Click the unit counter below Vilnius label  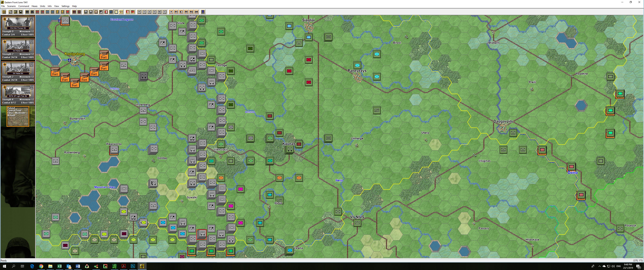357,223
